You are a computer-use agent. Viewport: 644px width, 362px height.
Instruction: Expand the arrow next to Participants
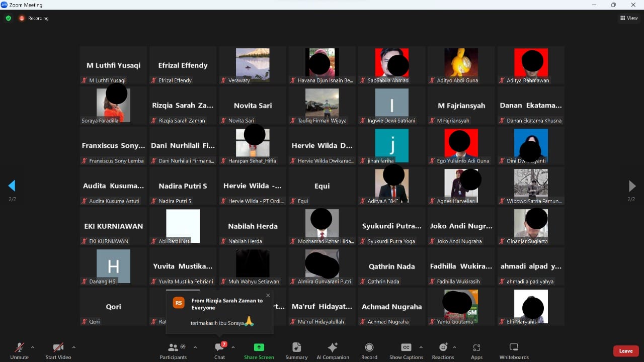(195, 347)
